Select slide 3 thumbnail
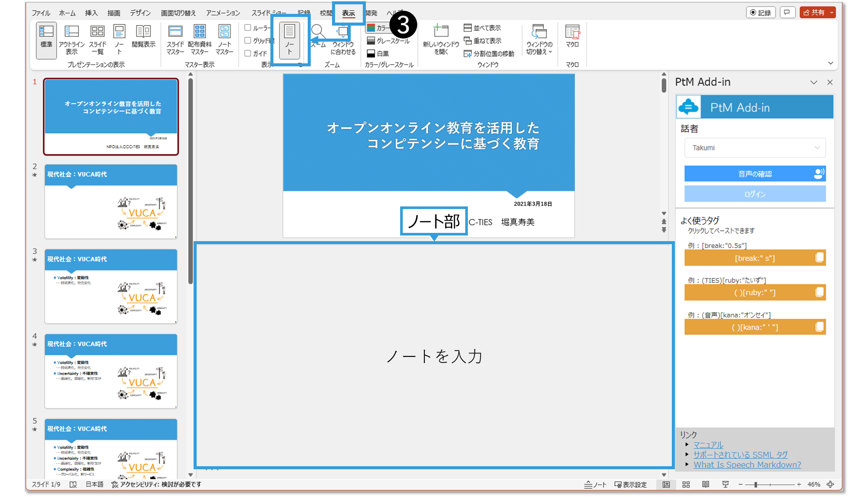 point(111,286)
